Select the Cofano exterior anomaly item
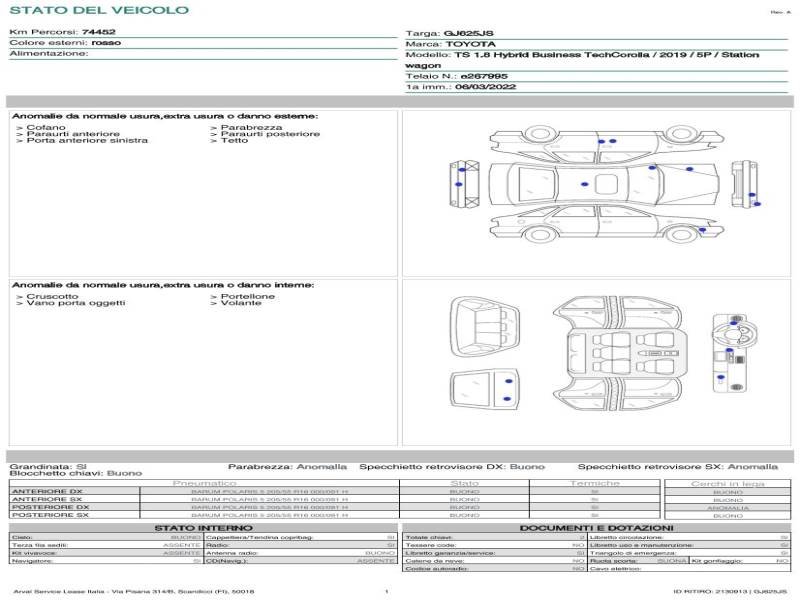800x600 pixels. pyautogui.click(x=46, y=128)
